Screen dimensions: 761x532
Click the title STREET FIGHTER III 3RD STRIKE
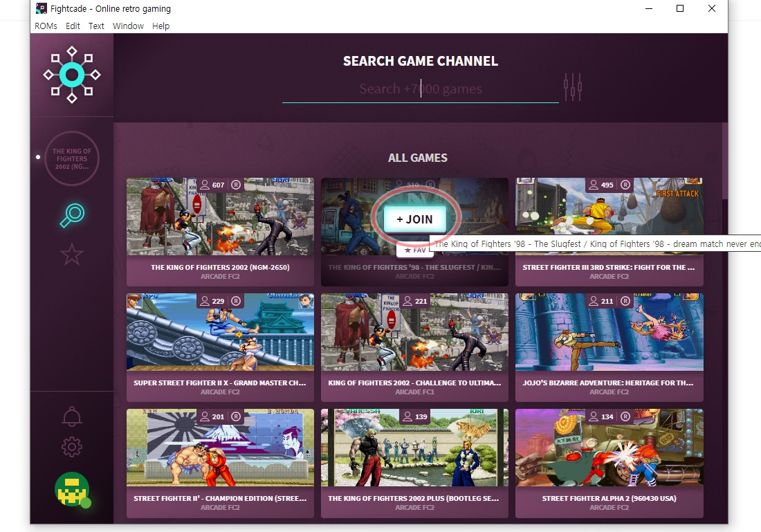(609, 268)
